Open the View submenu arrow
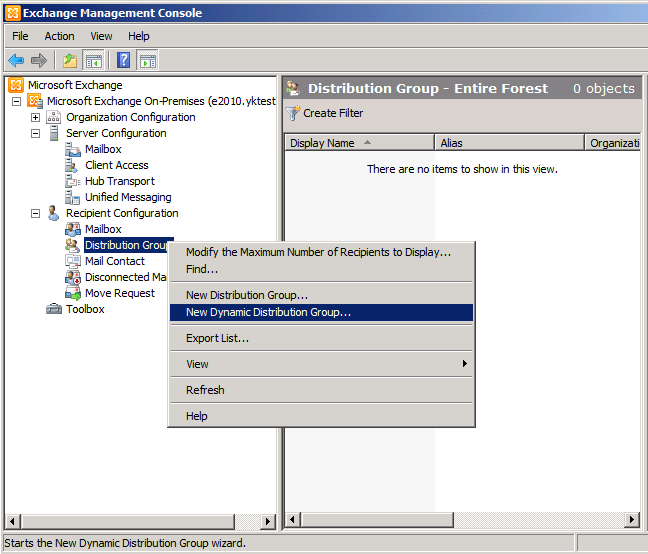 pos(465,364)
